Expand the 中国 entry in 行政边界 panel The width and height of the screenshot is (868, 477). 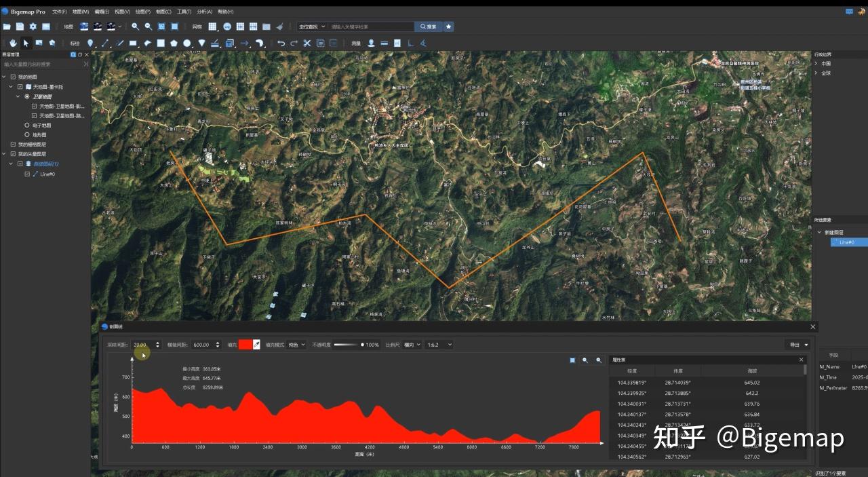(816, 64)
